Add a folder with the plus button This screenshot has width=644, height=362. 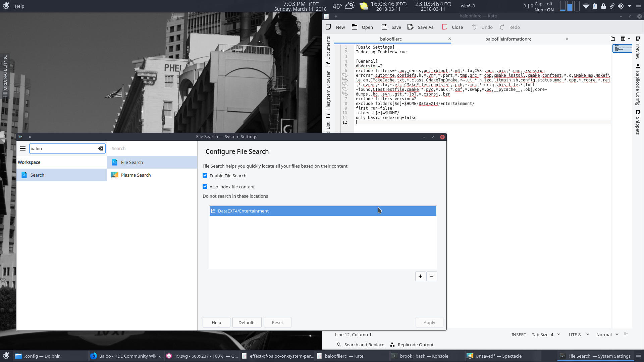[420, 277]
